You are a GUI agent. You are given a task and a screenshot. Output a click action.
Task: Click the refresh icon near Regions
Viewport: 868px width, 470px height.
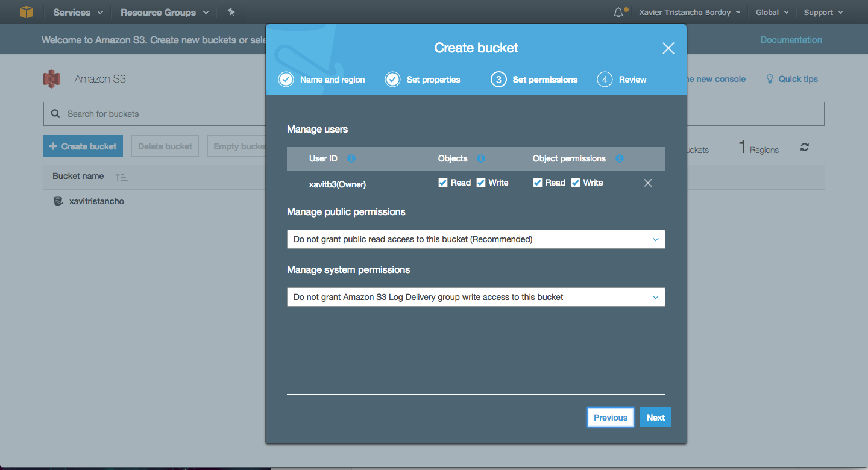point(804,147)
